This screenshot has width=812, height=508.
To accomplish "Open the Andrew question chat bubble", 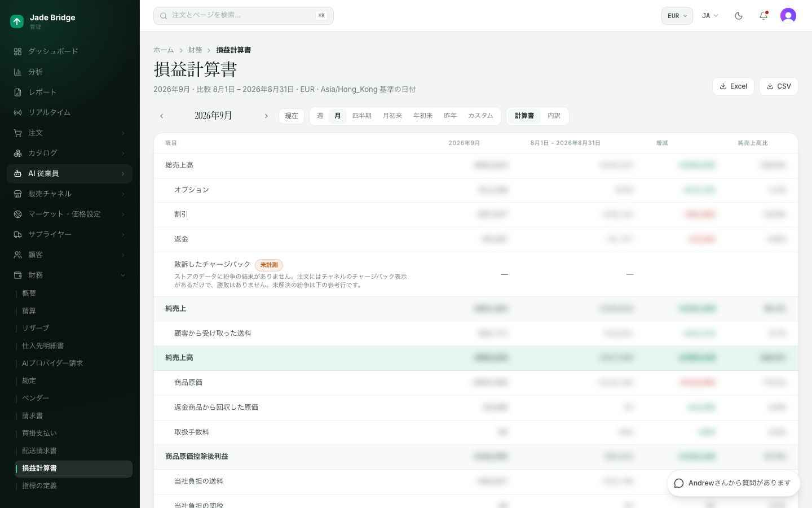I will (x=733, y=483).
